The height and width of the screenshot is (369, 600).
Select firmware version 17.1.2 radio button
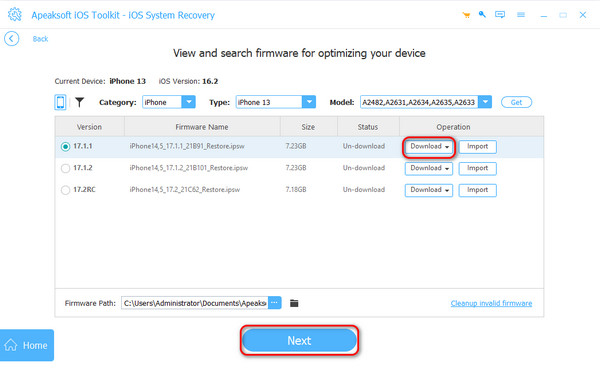tap(65, 168)
